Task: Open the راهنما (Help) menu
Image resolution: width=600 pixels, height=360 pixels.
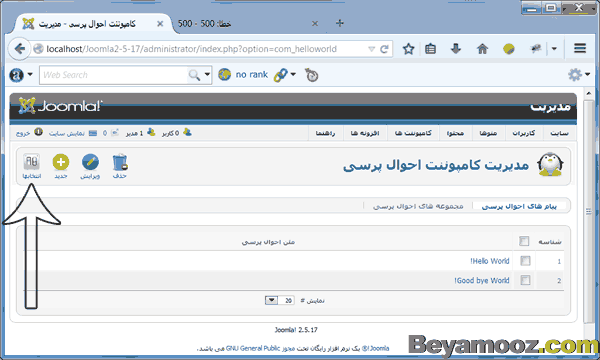Action: (325, 133)
